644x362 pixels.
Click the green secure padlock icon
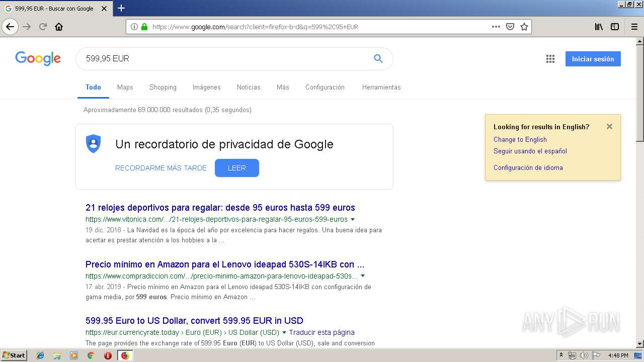(144, 27)
